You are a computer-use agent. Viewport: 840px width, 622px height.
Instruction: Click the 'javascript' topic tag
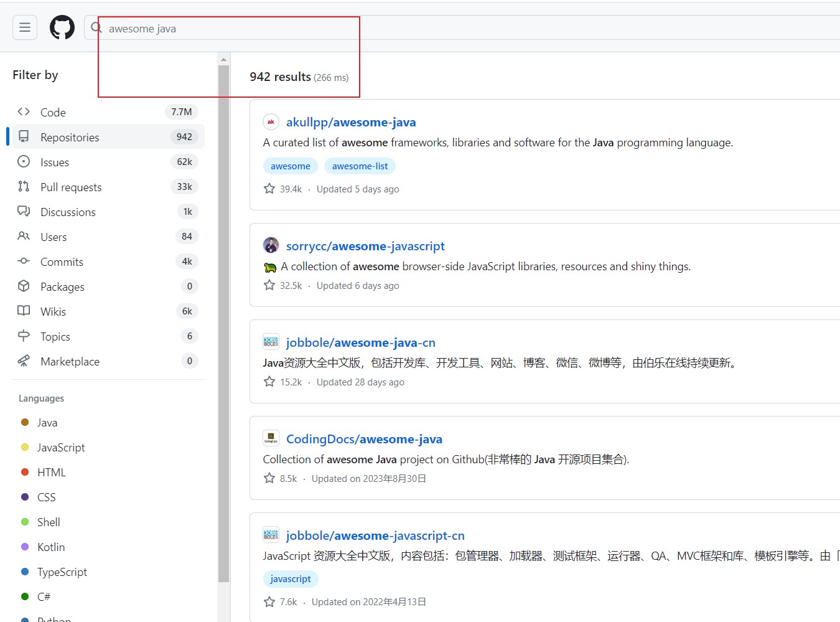tap(291, 579)
